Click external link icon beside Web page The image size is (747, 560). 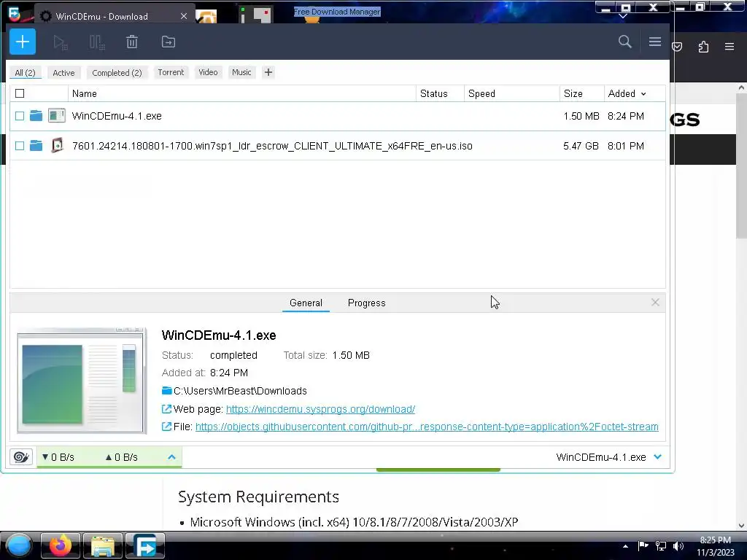(166, 409)
